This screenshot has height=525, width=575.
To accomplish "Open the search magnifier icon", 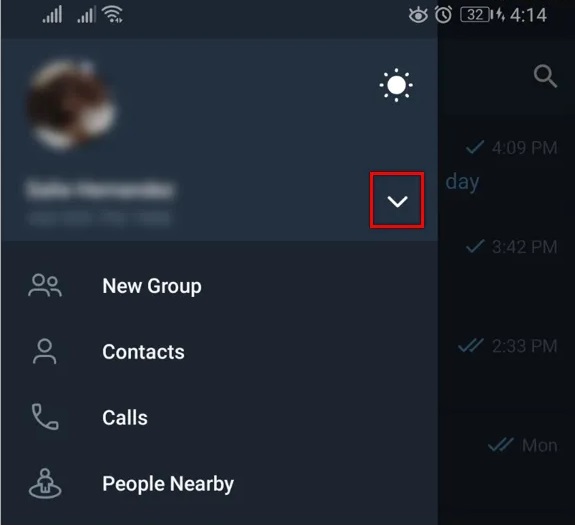I will coord(545,76).
